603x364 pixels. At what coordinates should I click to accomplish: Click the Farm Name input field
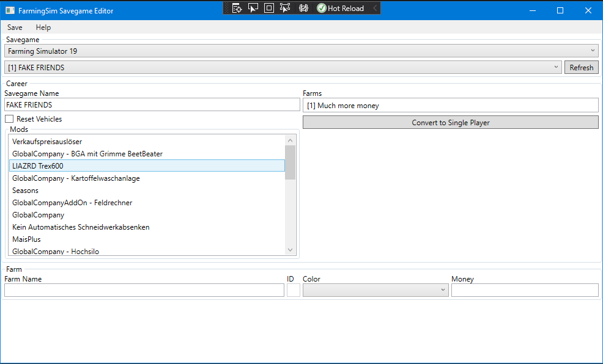click(x=144, y=290)
